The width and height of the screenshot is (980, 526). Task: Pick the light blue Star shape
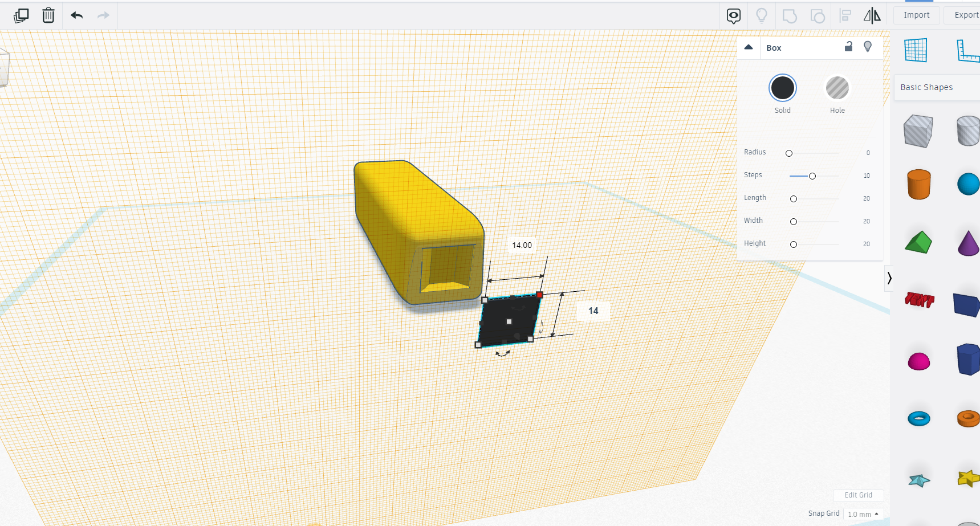tap(919, 480)
